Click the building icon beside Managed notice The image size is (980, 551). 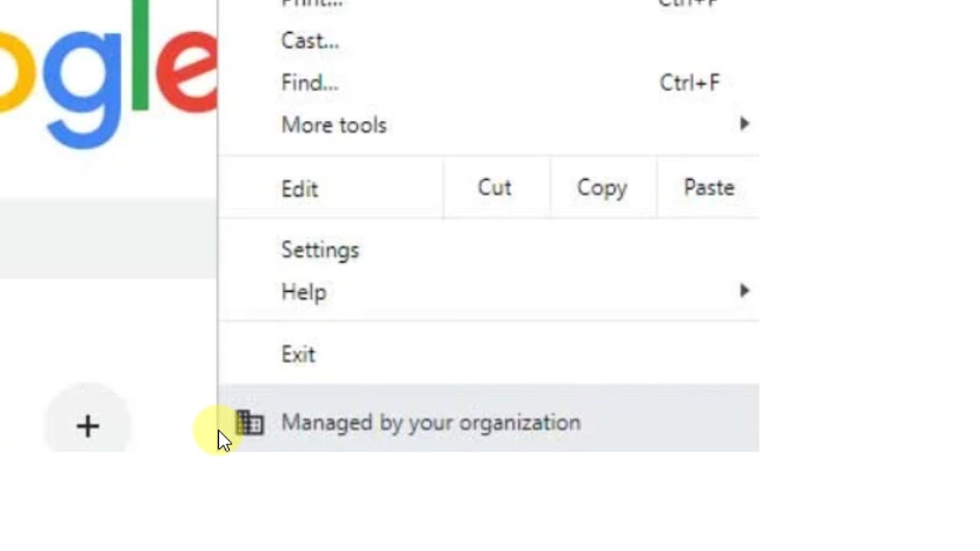250,422
